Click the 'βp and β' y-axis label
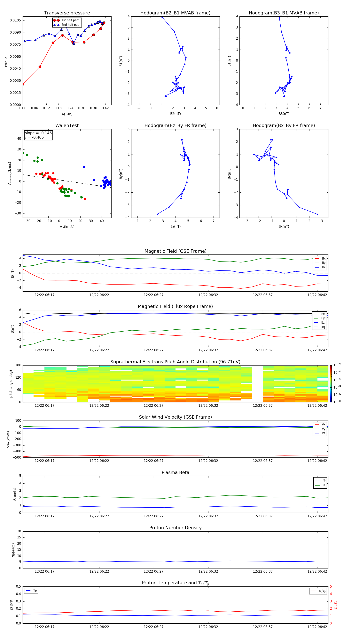 14,494
